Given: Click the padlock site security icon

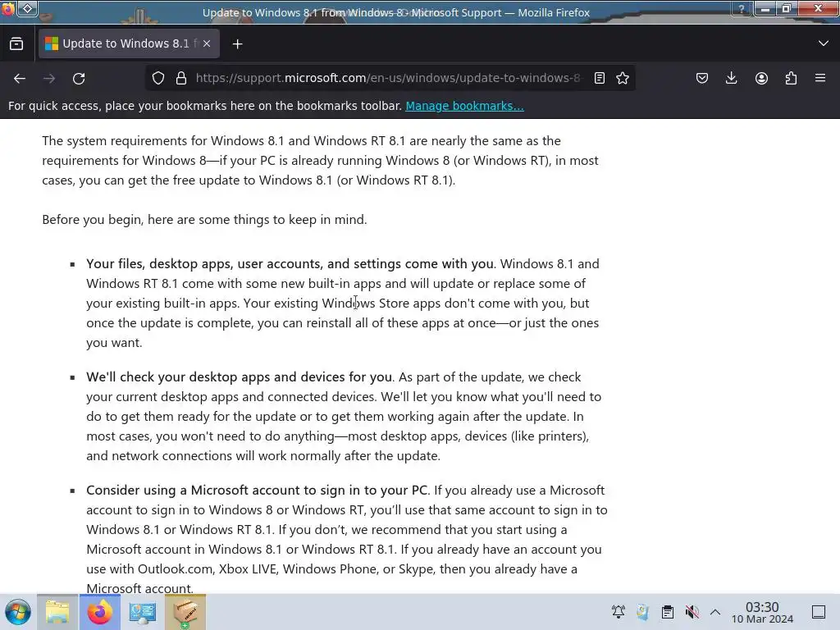Looking at the screenshot, I should click(x=181, y=78).
